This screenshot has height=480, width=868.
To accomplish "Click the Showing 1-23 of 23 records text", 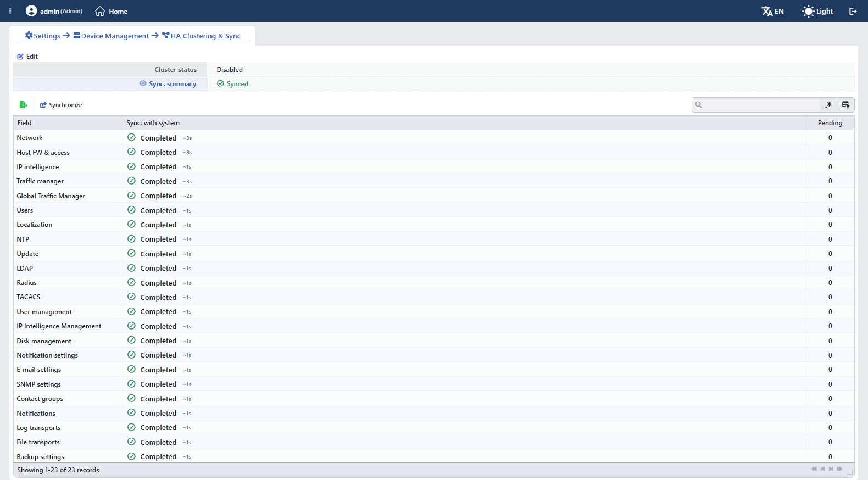I will (x=58, y=470).
